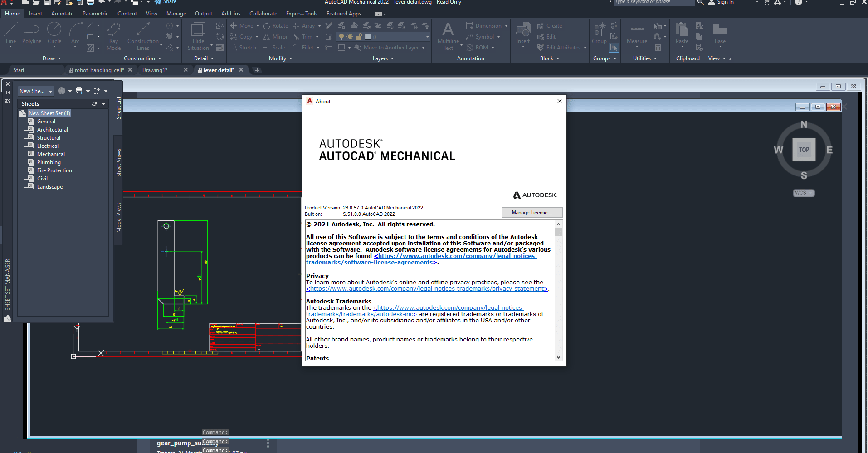The width and height of the screenshot is (868, 453).
Task: Click the Edit block tool
Action: pos(546,37)
